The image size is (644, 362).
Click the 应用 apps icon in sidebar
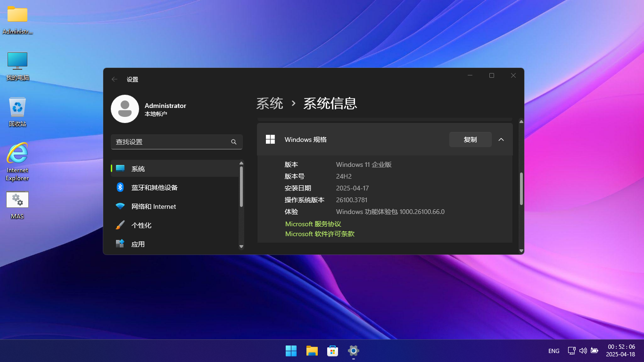point(120,244)
